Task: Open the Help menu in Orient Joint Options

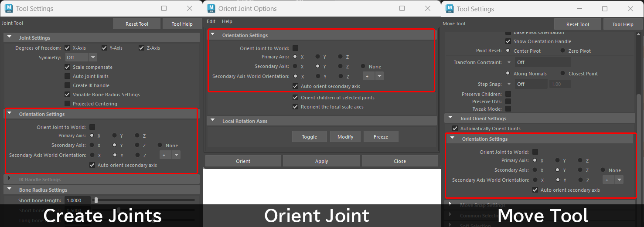Action: (x=227, y=21)
